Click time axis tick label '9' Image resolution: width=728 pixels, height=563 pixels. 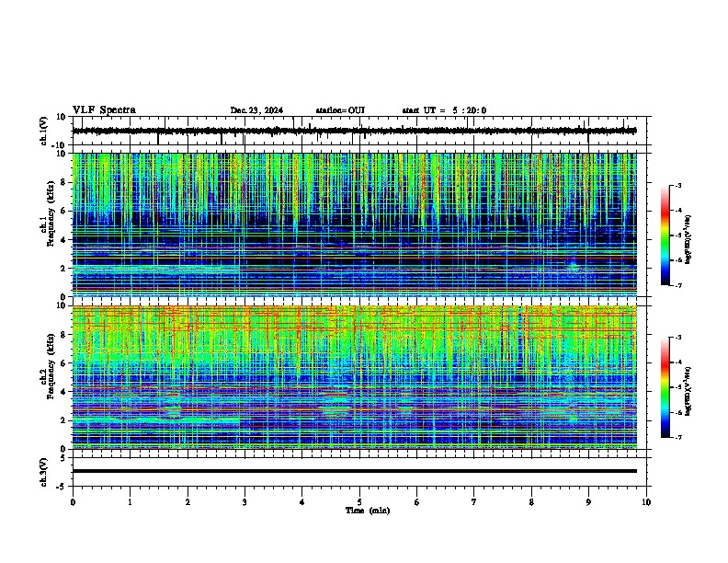tap(588, 502)
